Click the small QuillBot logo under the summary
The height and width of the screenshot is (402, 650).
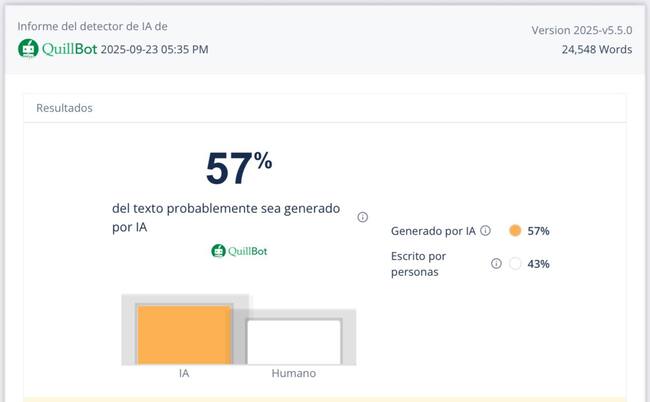coord(239,251)
